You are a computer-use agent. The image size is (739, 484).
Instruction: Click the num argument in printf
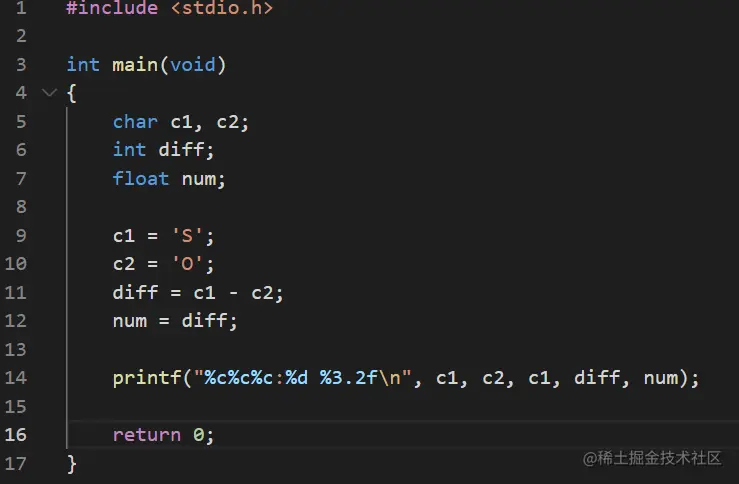point(661,378)
